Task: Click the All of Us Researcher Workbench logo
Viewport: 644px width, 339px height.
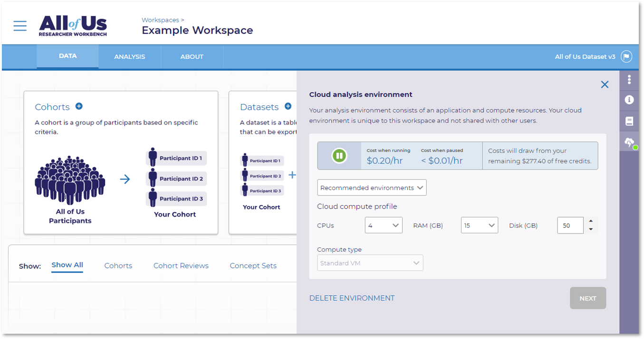Action: pos(73,26)
